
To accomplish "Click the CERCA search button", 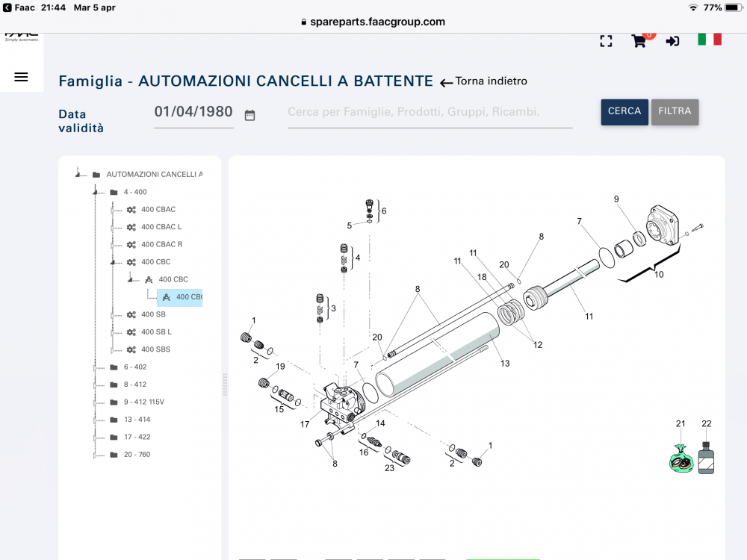I will (x=624, y=112).
